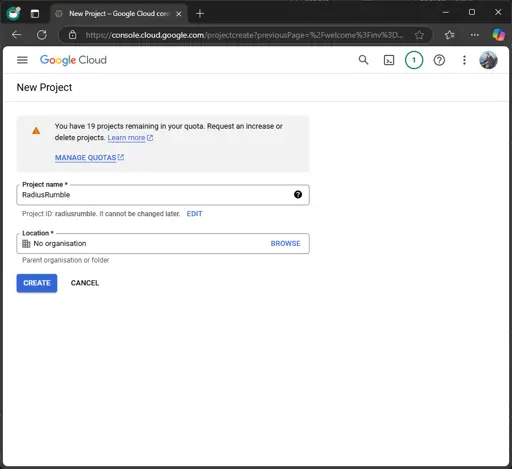
Task: Open browser settings ellipsis menu
Action: click(x=475, y=35)
